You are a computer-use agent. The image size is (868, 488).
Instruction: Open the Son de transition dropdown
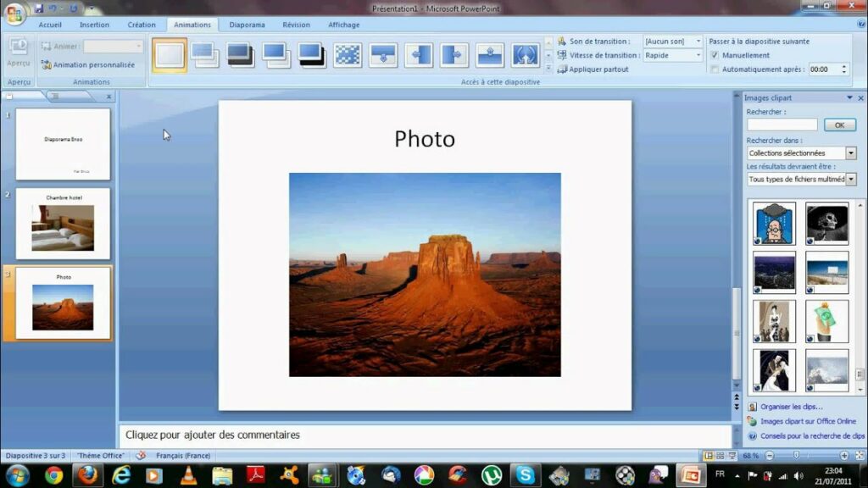pos(698,41)
